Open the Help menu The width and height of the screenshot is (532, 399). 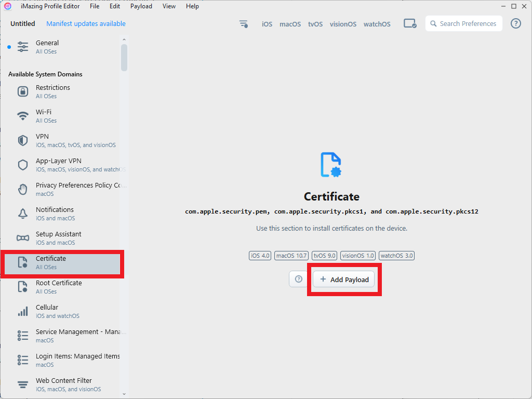point(192,6)
